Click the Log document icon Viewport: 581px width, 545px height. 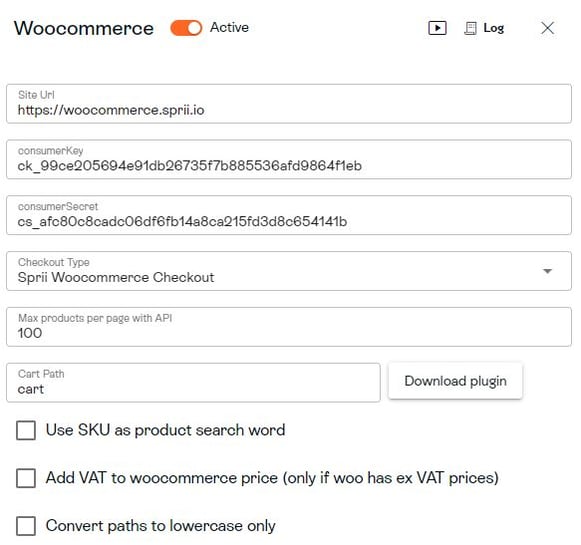(471, 29)
